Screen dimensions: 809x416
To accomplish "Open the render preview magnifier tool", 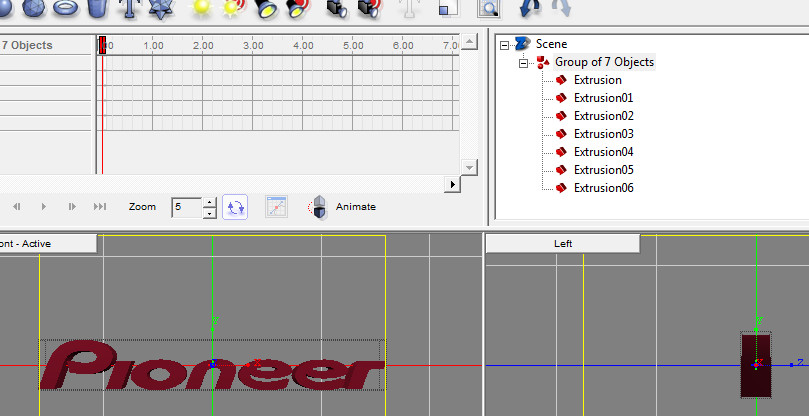I will (489, 8).
